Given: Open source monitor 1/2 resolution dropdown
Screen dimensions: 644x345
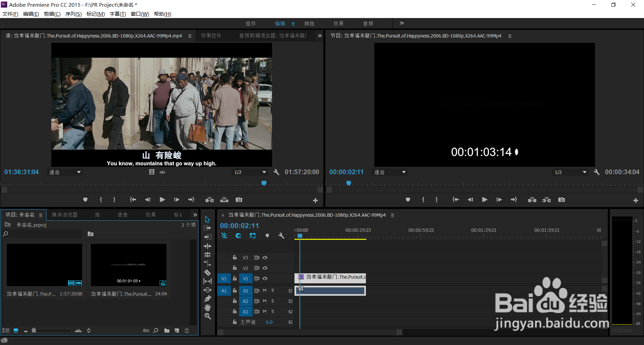Looking at the screenshot, I should coord(250,172).
